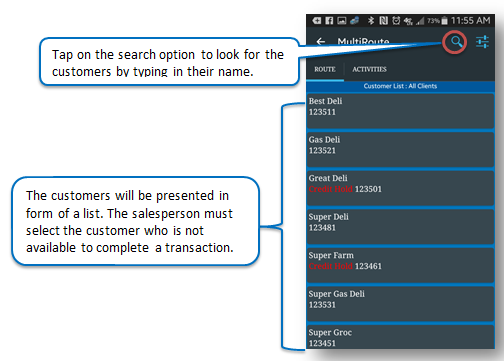This screenshot has height=361, width=504.
Task: Select customer Super Groc 123451
Action: [400, 337]
